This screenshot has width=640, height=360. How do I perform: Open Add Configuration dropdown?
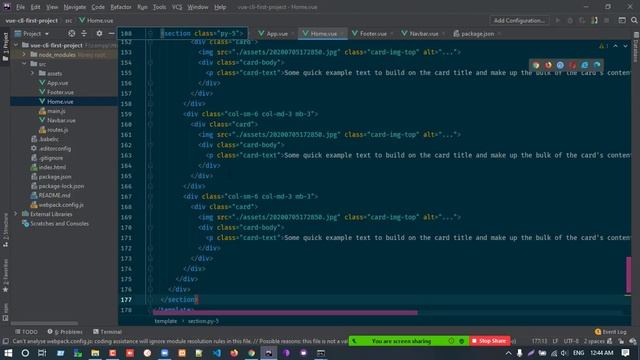tap(519, 20)
